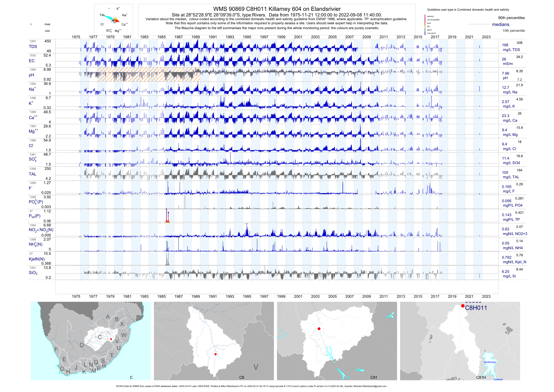Viewport: 554px width, 392px height.
Task: Click the Sterkfontein dam label
Action: [x=490, y=362]
